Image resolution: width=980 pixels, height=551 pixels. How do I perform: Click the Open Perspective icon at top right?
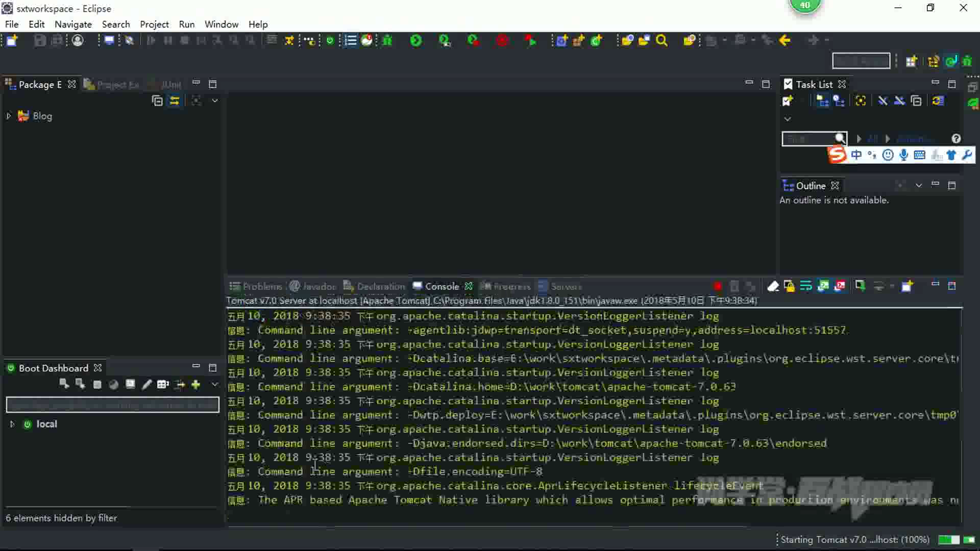[911, 61]
